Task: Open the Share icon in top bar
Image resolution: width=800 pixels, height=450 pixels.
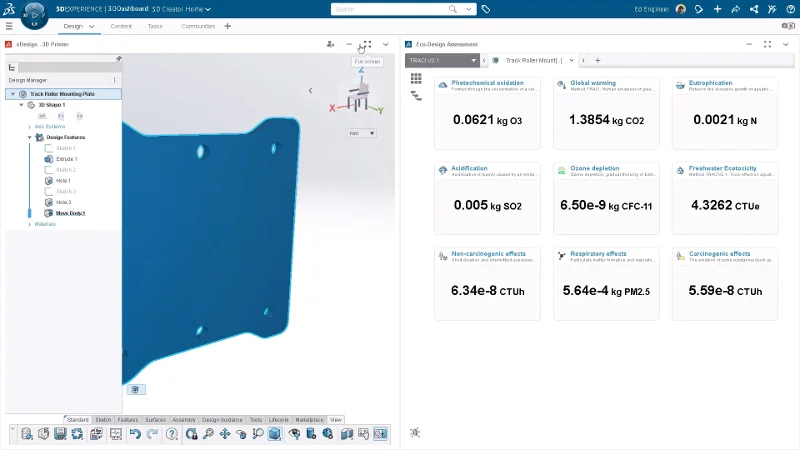Action: click(x=735, y=9)
